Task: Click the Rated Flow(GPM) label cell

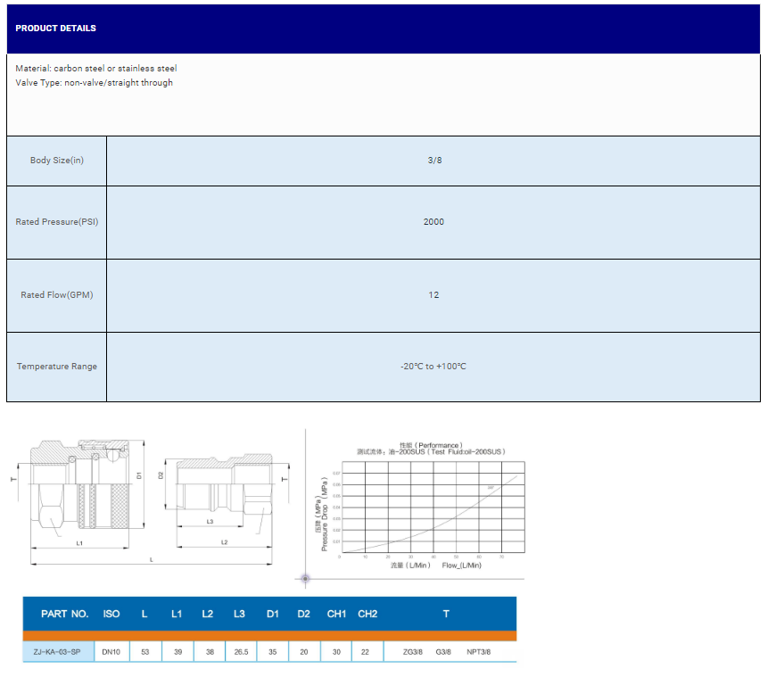Action: [57, 295]
